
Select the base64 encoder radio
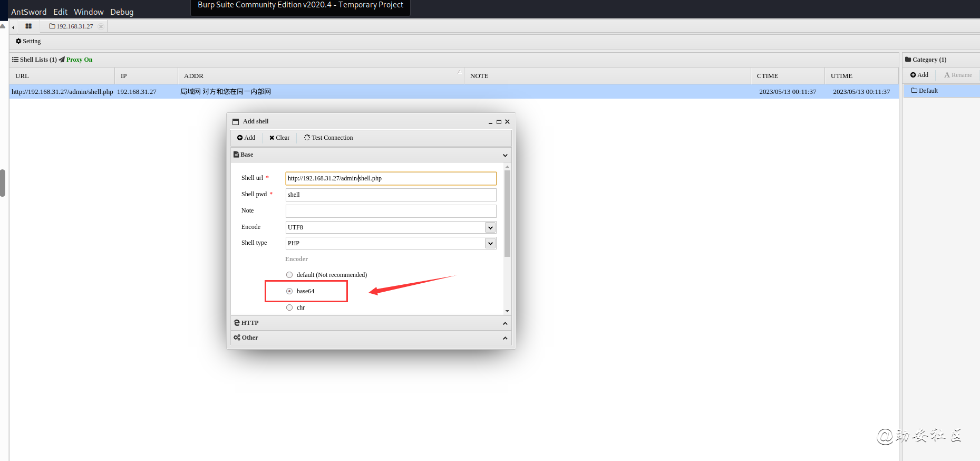pos(289,291)
